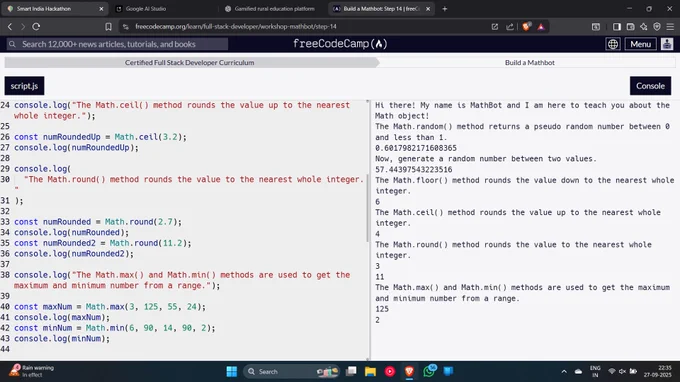
Task: Expand the hidden system tray icons chevron
Action: [x=564, y=372]
